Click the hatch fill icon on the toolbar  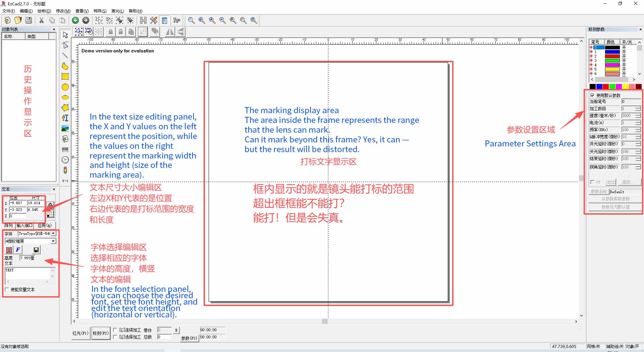[x=143, y=20]
